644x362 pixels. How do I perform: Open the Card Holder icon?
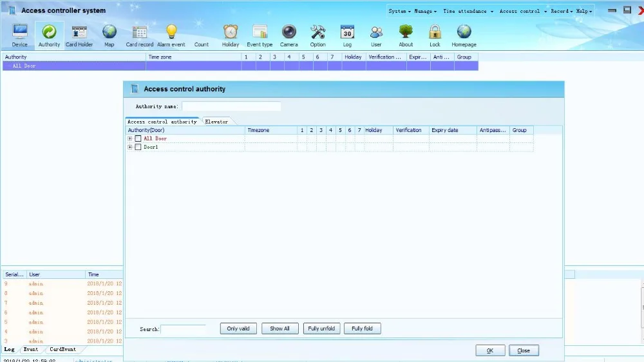pyautogui.click(x=79, y=35)
